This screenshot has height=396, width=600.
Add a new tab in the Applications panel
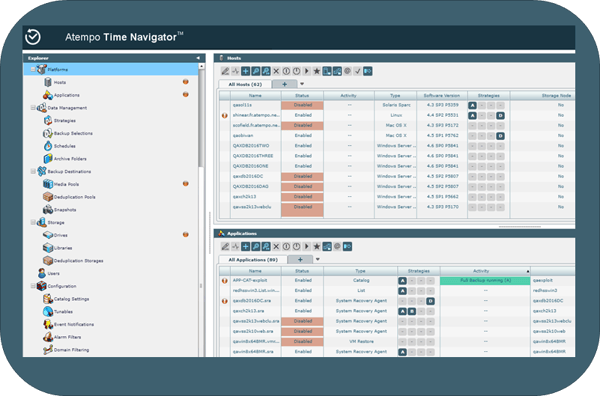[300, 260]
